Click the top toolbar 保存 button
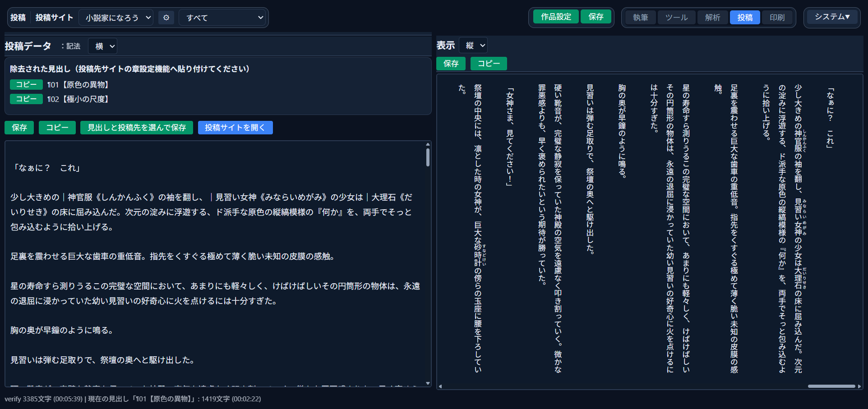This screenshot has height=409, width=868. [x=596, y=17]
